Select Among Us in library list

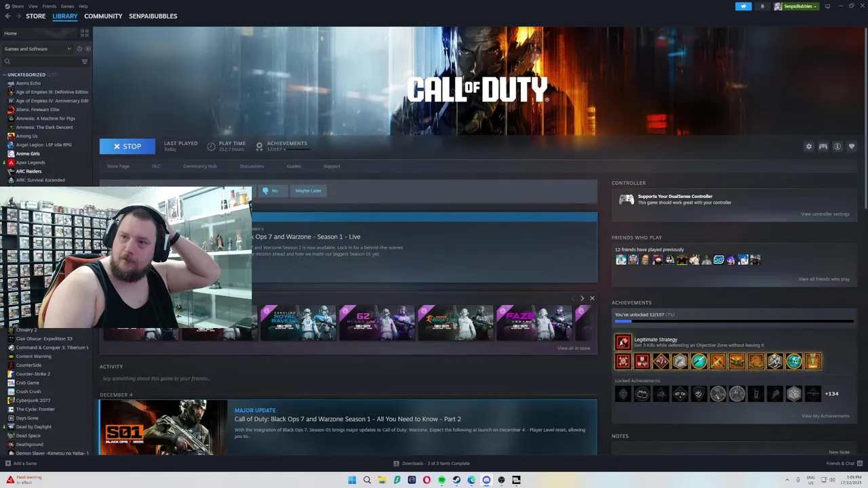click(x=27, y=136)
